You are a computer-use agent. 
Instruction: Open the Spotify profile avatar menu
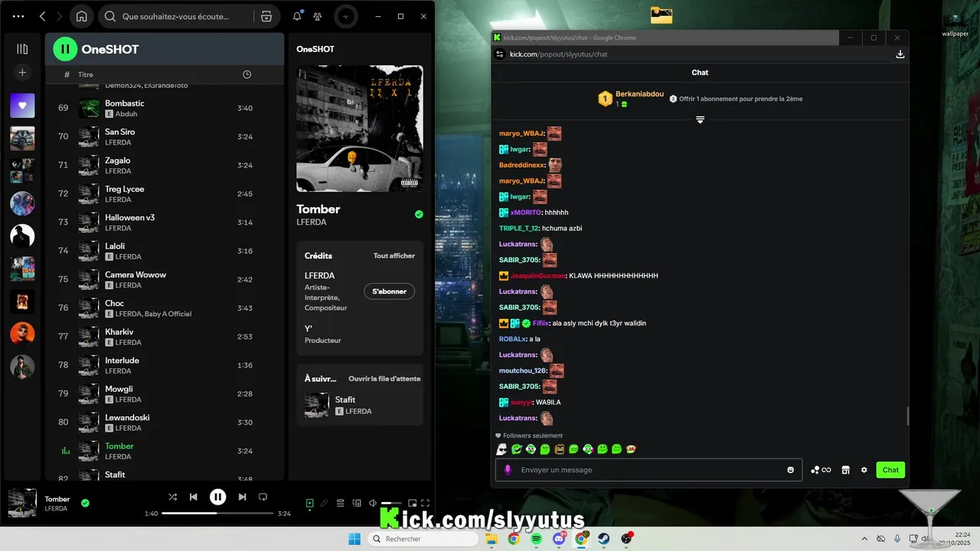click(346, 16)
